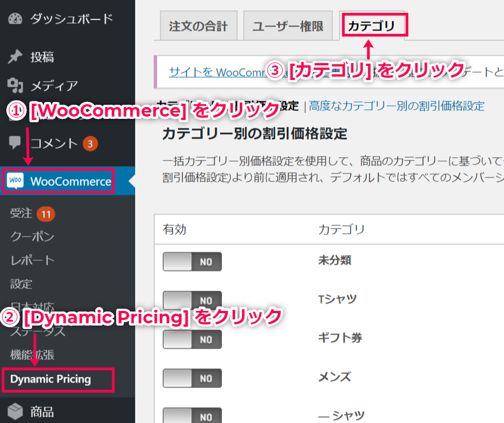The width and height of the screenshot is (504, 423).
Task: Click the 未分類 category name
Action: 334,260
